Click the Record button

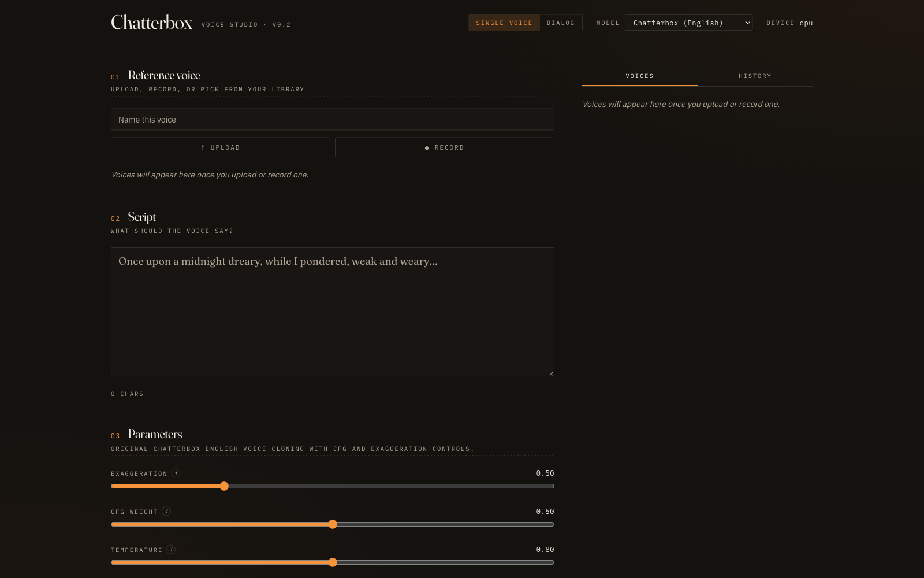pos(445,147)
